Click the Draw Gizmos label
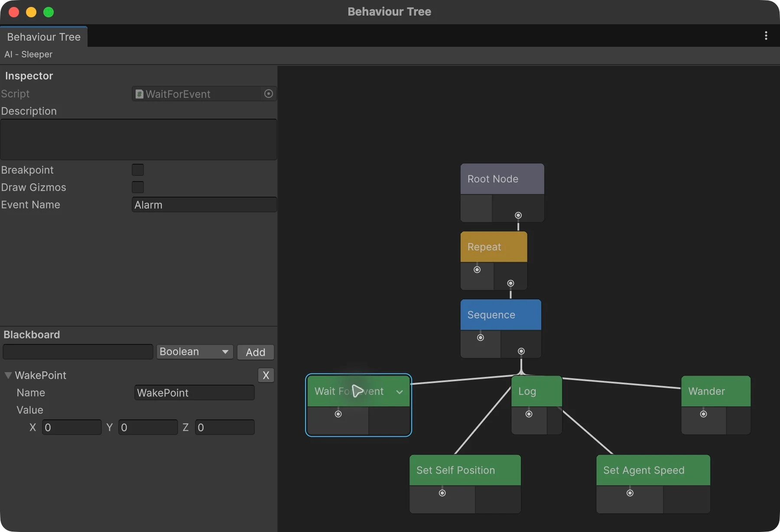 click(33, 187)
